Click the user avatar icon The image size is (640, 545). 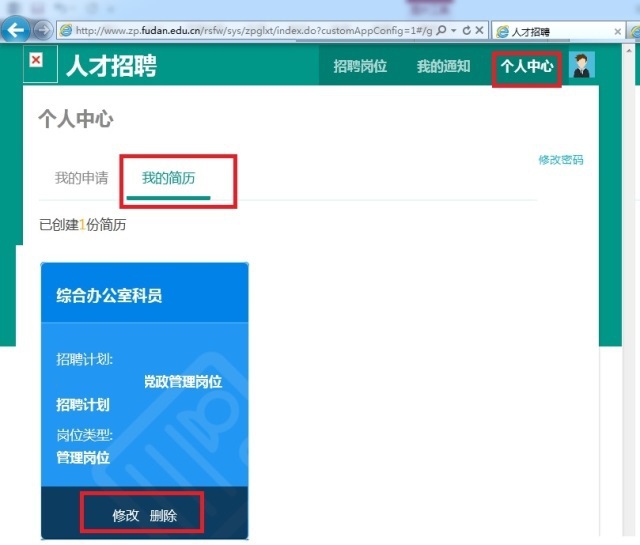581,66
